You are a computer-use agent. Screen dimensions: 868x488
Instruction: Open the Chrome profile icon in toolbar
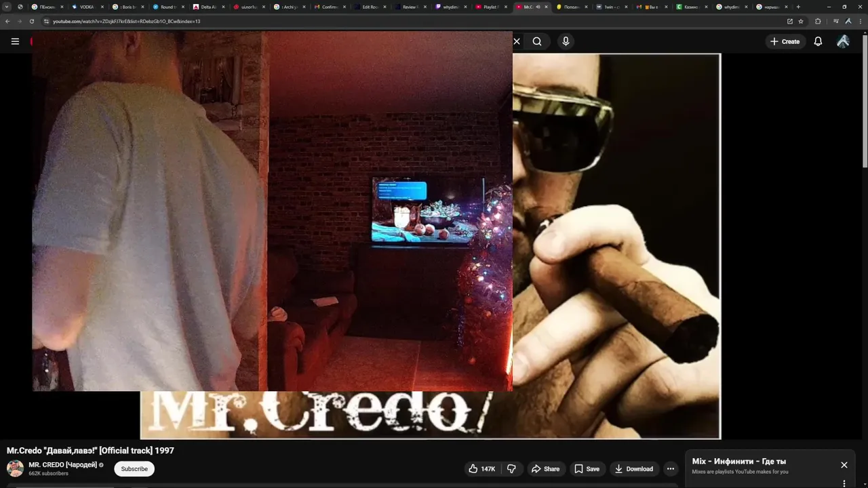tap(848, 21)
